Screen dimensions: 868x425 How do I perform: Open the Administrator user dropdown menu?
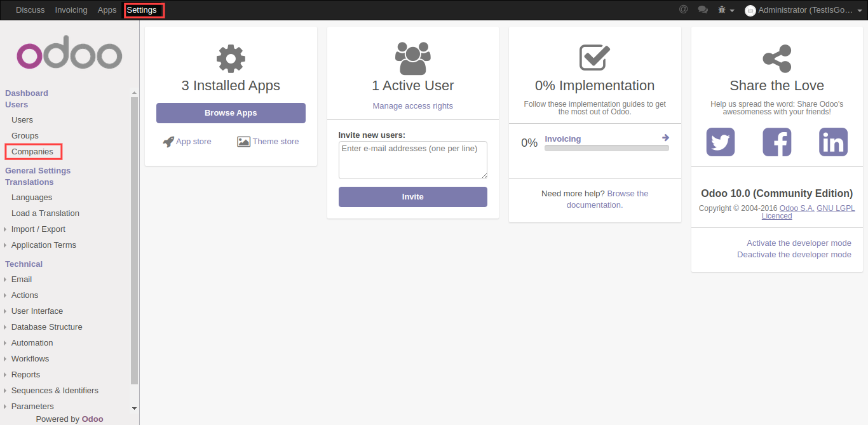(x=804, y=10)
